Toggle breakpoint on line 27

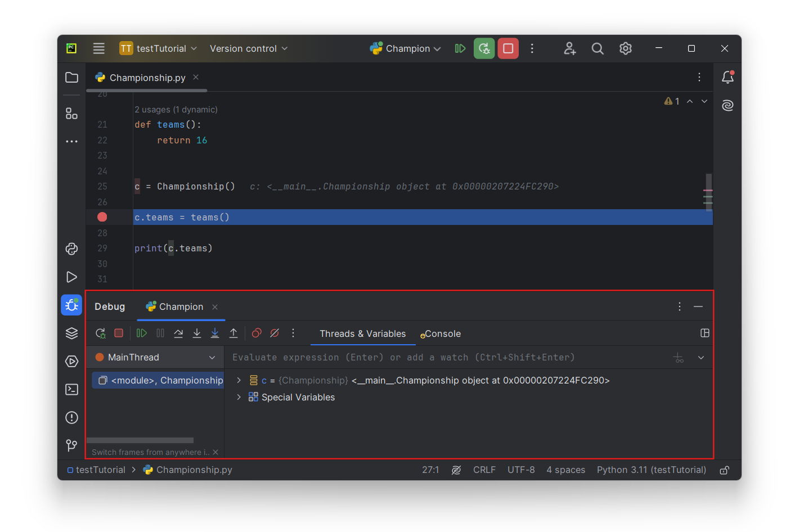102,217
